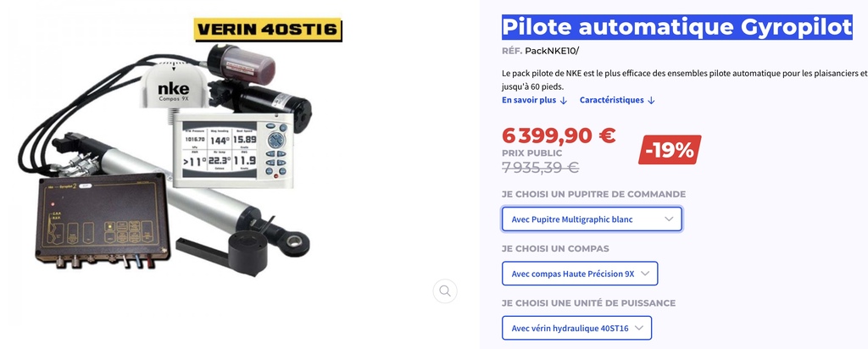The width and height of the screenshot is (868, 349).
Task: Click the down arrow beside En savoir plus
Action: pos(564,101)
